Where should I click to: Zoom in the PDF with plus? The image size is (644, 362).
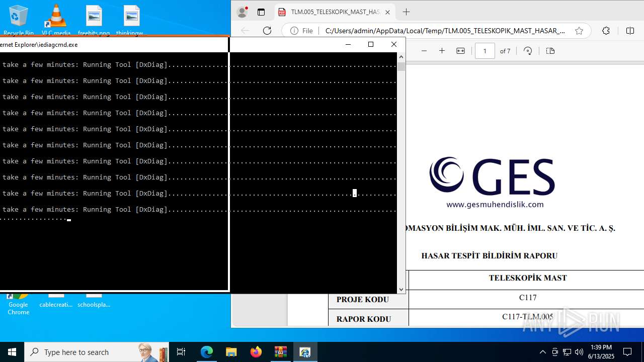point(442,51)
